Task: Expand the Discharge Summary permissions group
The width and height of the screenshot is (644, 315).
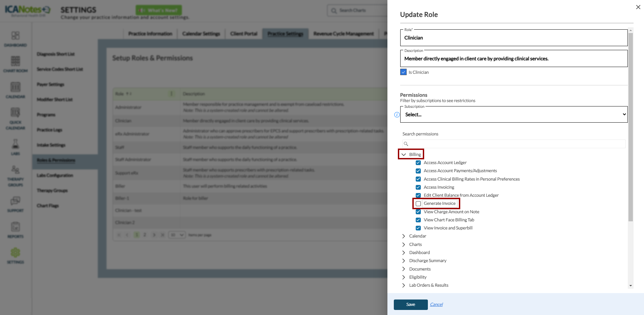Action: 404,261
